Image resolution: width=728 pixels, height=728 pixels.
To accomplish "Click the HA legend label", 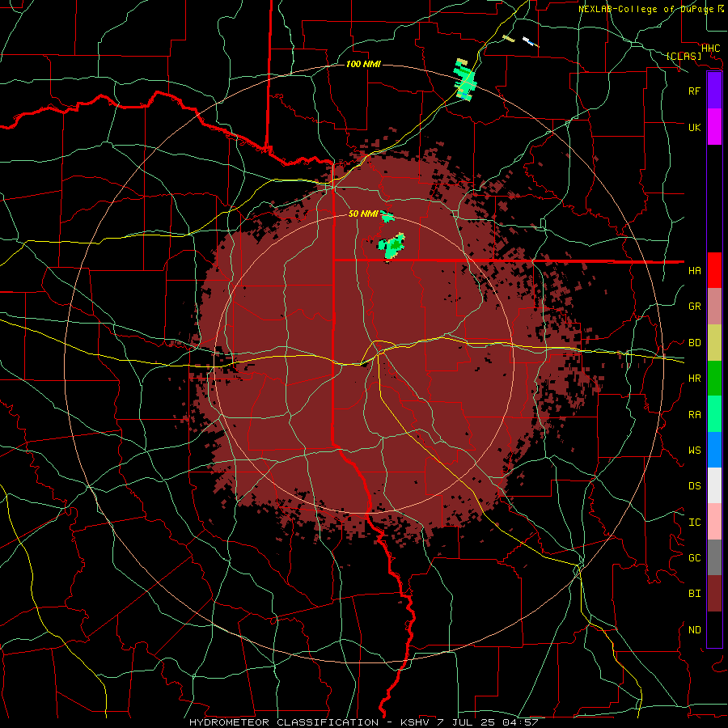I will [694, 271].
